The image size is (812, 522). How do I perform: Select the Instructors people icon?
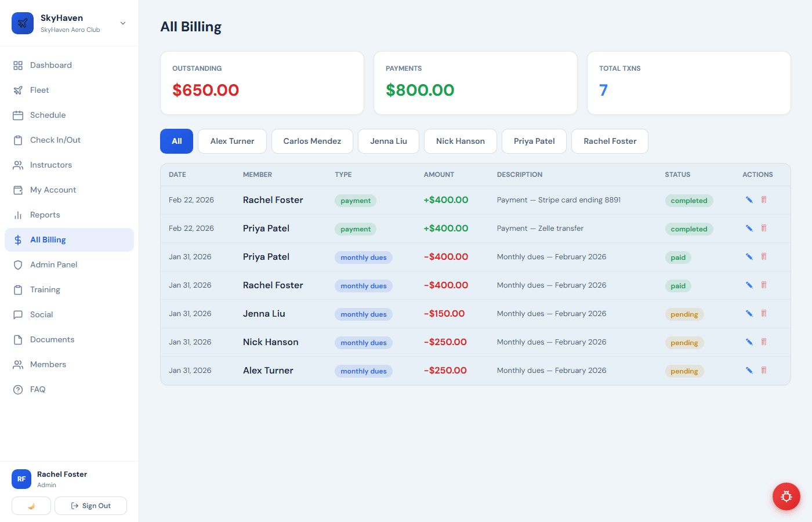pyautogui.click(x=18, y=165)
